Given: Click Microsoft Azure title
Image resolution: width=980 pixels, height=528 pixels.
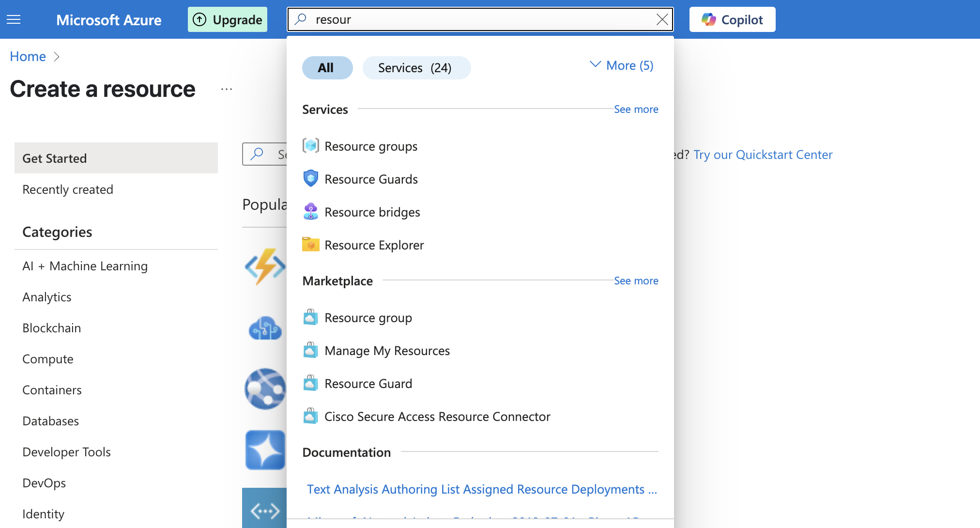Looking at the screenshot, I should (x=109, y=20).
